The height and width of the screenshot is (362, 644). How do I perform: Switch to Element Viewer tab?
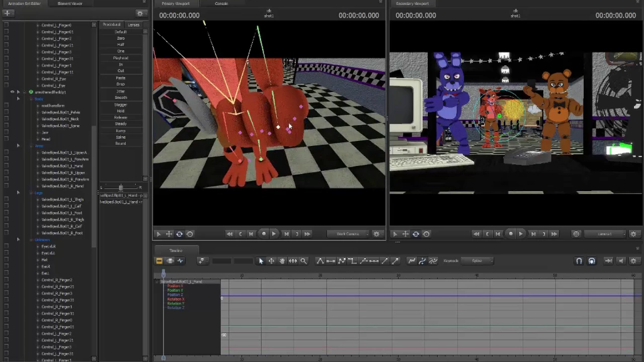point(70,4)
